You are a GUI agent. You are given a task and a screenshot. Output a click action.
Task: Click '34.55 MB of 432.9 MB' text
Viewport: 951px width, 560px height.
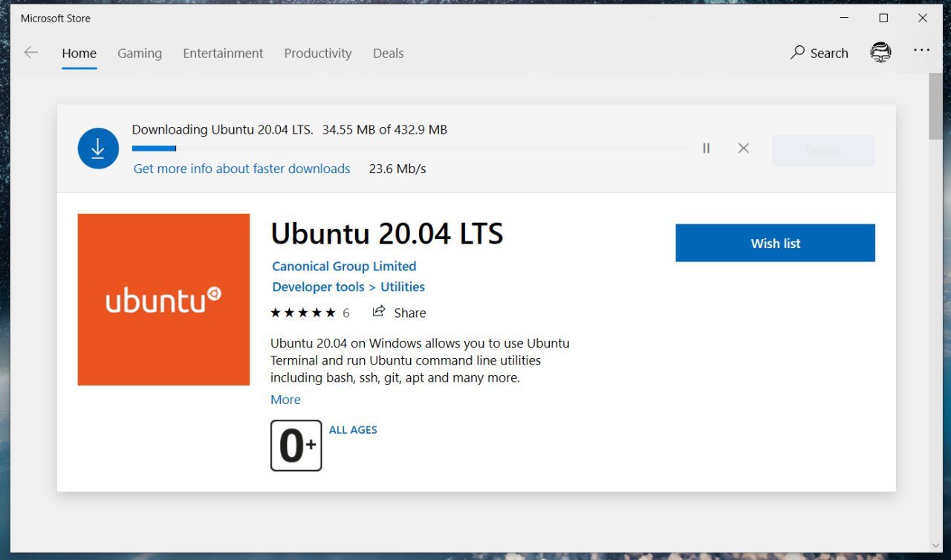385,129
